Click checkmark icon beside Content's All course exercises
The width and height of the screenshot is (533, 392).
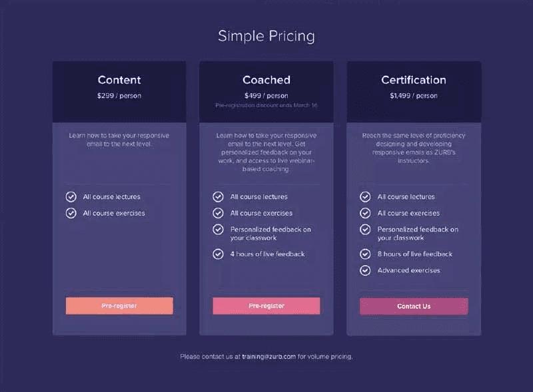tap(71, 213)
